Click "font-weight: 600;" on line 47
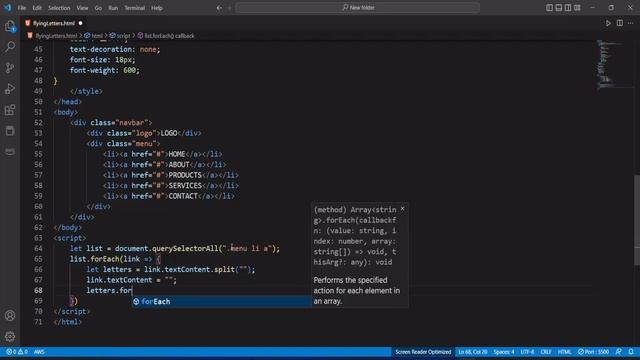 coord(104,70)
